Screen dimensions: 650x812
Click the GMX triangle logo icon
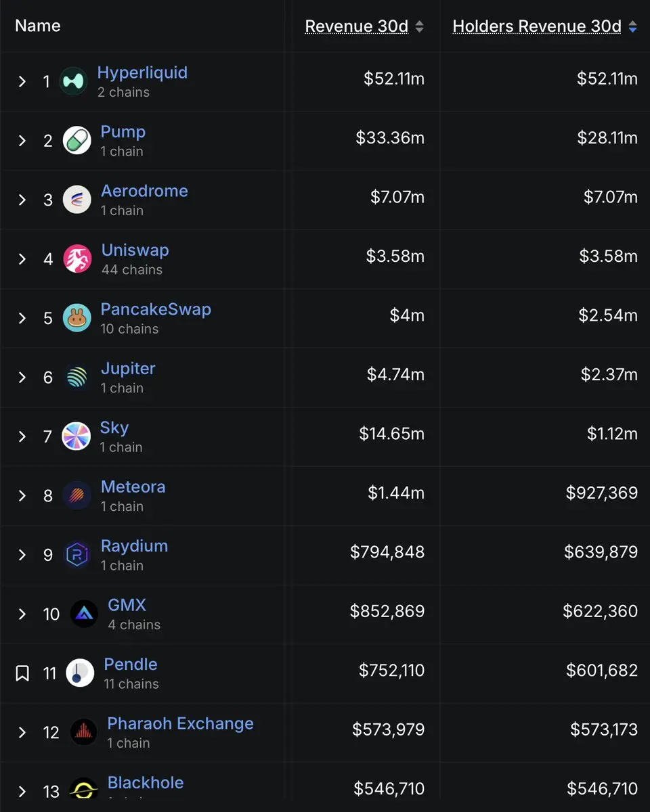coord(84,614)
